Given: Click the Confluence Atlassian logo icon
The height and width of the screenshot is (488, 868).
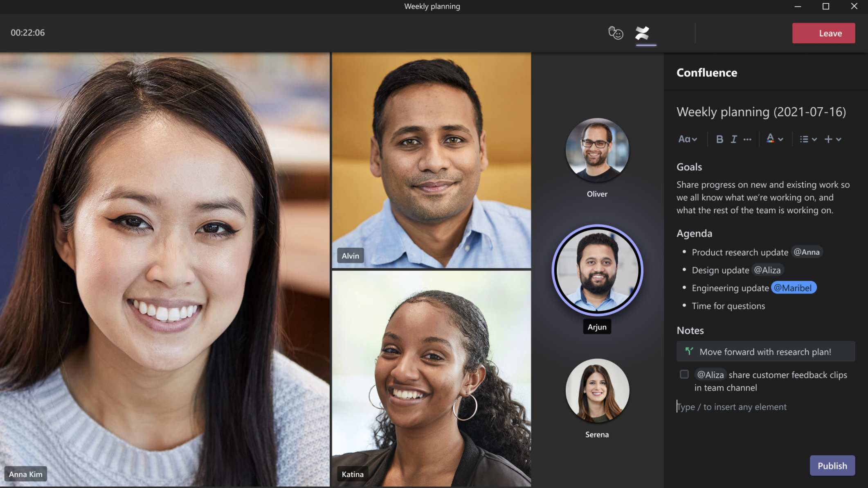Looking at the screenshot, I should (x=644, y=32).
